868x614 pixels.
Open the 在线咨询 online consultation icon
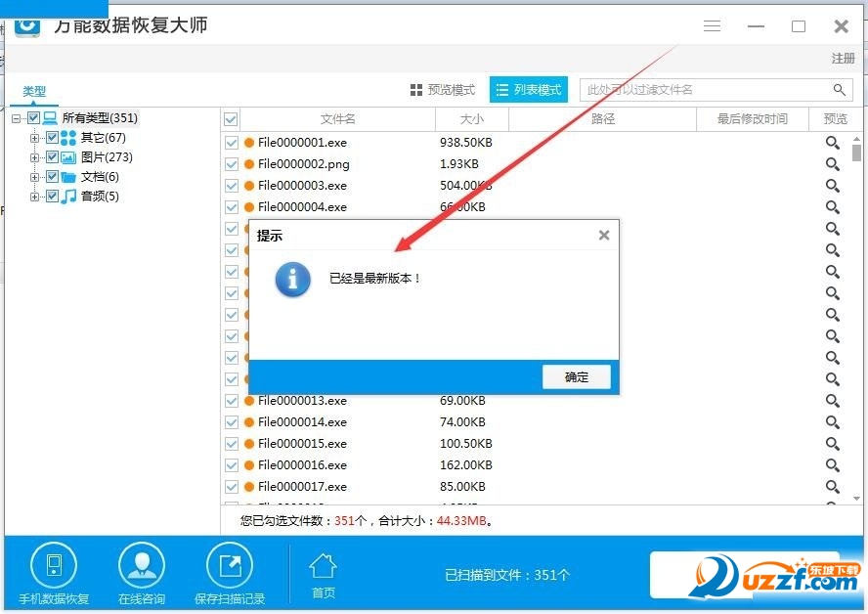click(x=142, y=565)
